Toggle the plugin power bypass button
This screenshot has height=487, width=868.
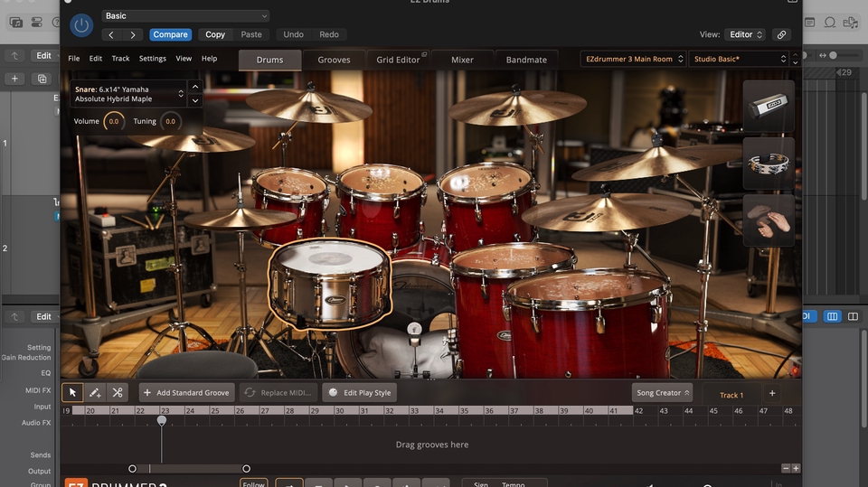point(81,26)
